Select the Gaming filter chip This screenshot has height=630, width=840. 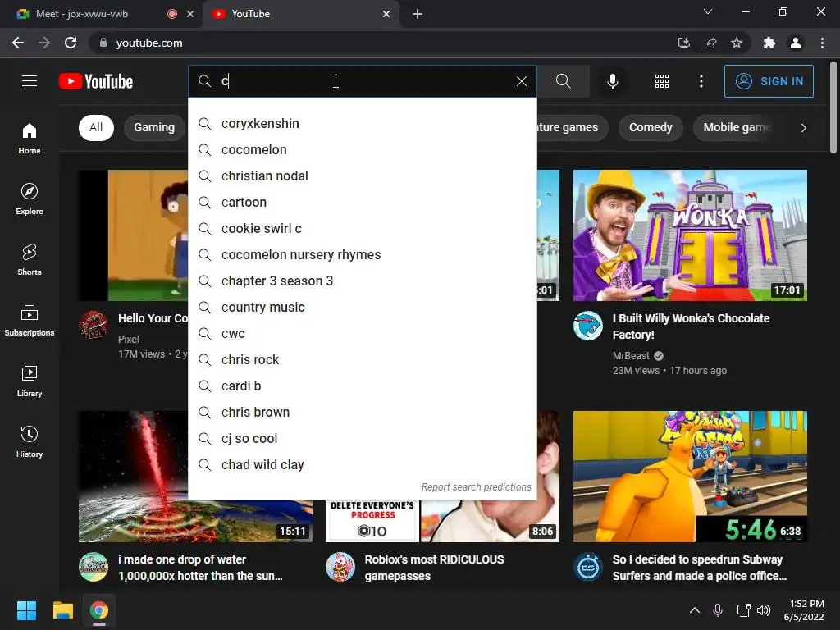coord(154,127)
